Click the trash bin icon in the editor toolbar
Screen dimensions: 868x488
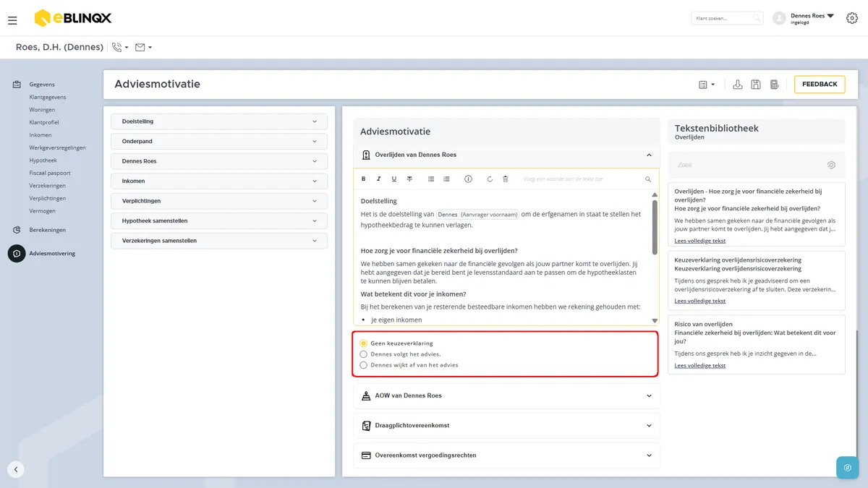(x=505, y=179)
